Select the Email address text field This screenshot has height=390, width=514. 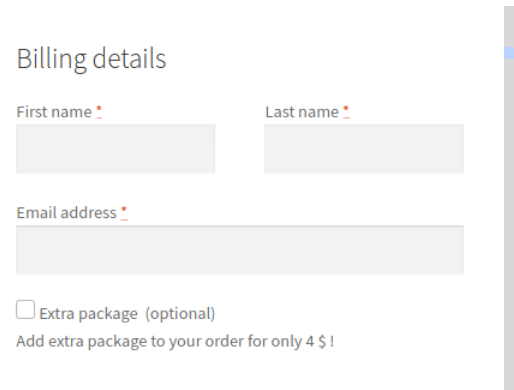coord(240,250)
